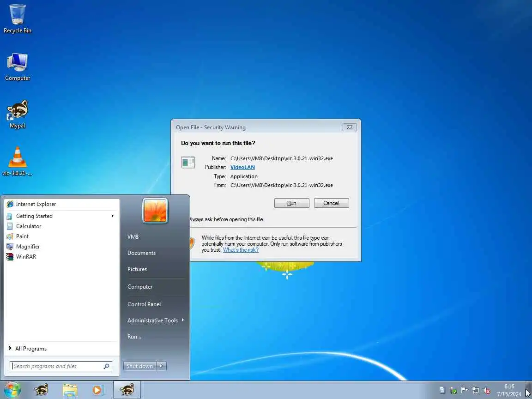Screen dimensions: 532x399
Task: Open Documents from the Start menu
Action: pyautogui.click(x=141, y=253)
